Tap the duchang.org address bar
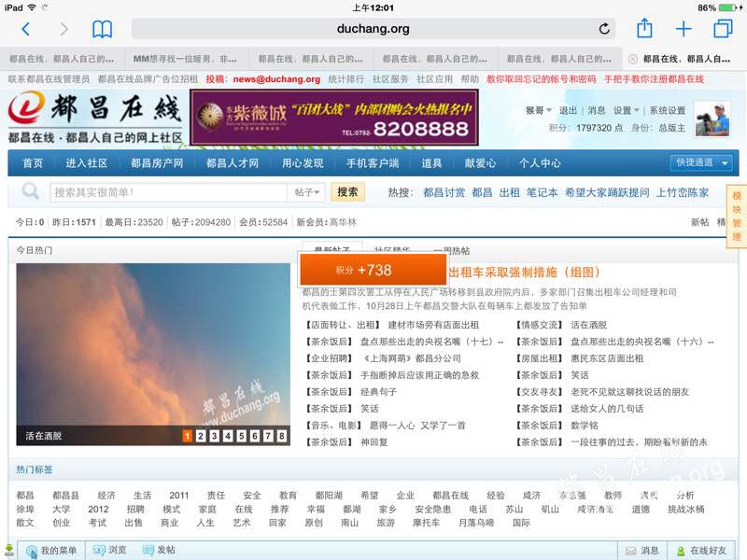The image size is (747, 560). 373,29
